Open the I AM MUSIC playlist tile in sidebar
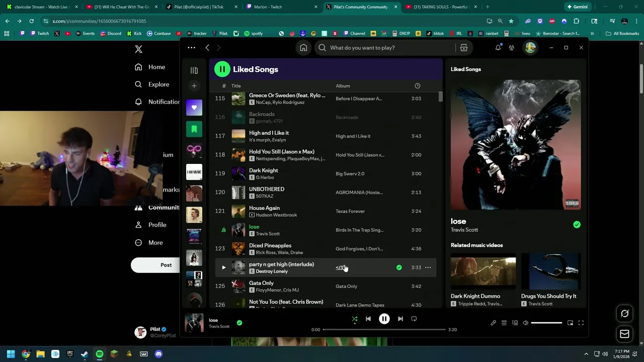Viewport: 644px width, 362px height. (194, 172)
